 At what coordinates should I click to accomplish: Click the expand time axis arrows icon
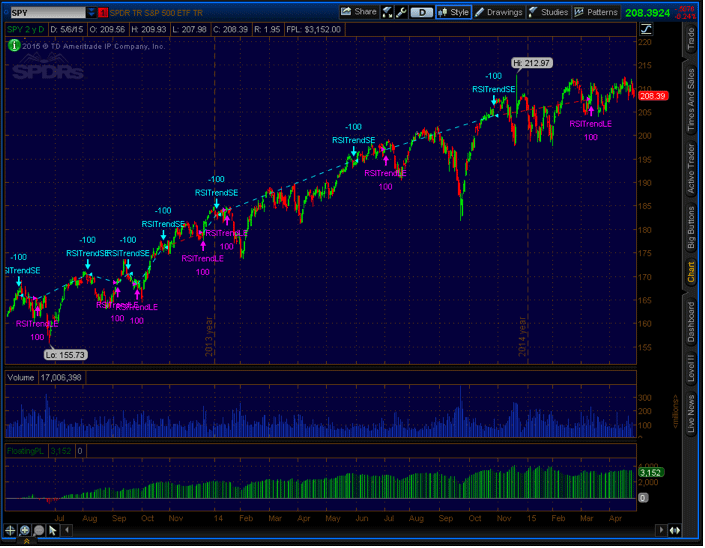click(x=674, y=530)
